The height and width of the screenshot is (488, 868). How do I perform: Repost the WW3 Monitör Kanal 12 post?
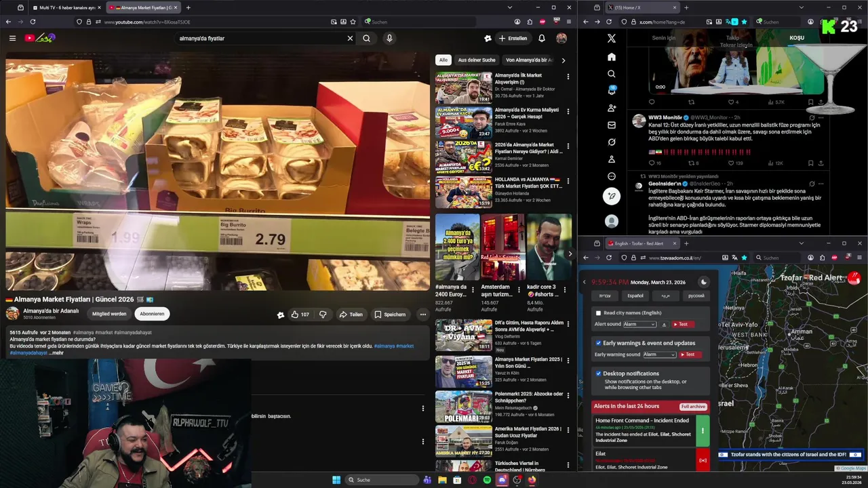(x=693, y=163)
